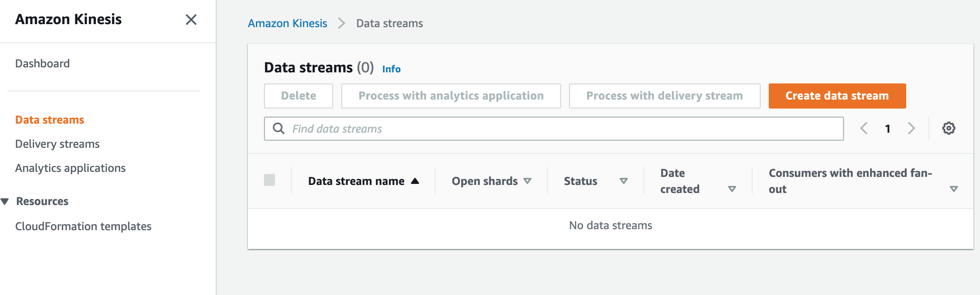The image size is (980, 295).
Task: Open Delivery streams navigation item
Action: point(57,144)
